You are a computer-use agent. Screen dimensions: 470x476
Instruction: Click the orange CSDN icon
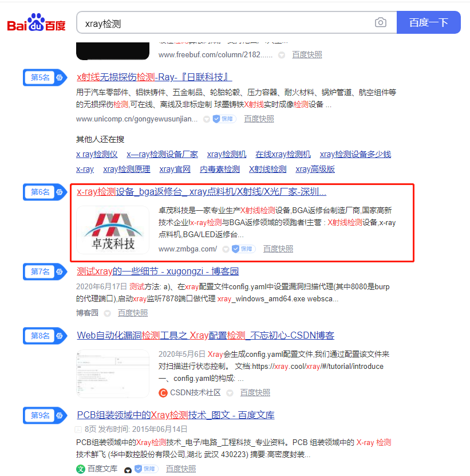tap(163, 393)
